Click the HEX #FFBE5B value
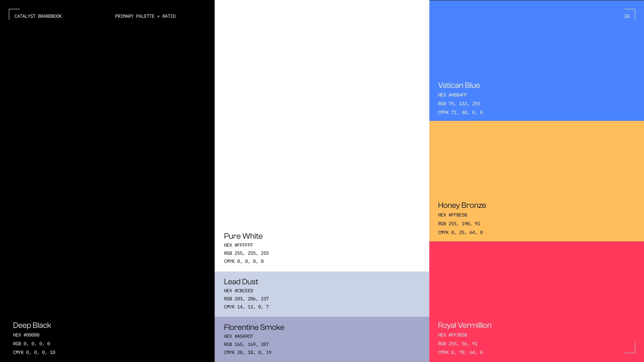 pos(452,215)
